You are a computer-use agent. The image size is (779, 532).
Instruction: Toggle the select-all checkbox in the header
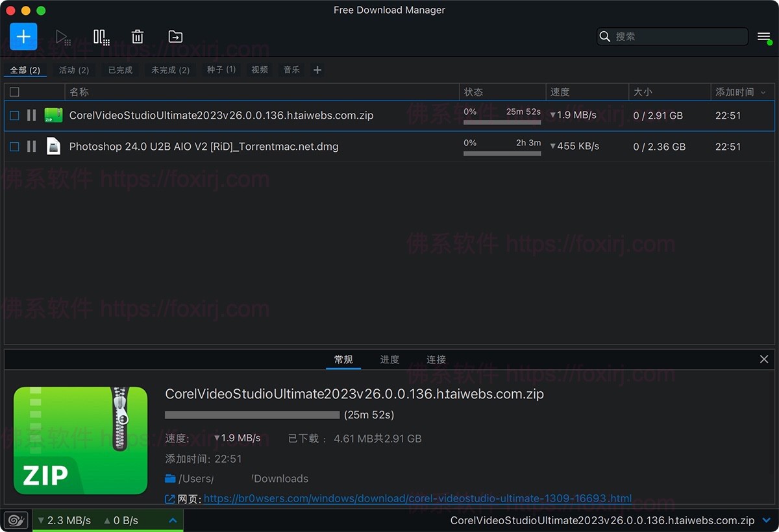click(14, 91)
